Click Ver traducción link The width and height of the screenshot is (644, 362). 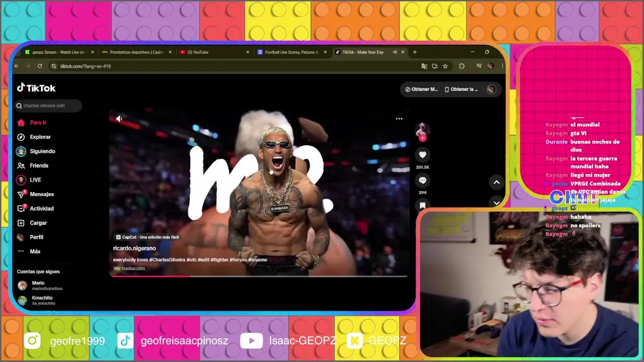click(x=129, y=268)
